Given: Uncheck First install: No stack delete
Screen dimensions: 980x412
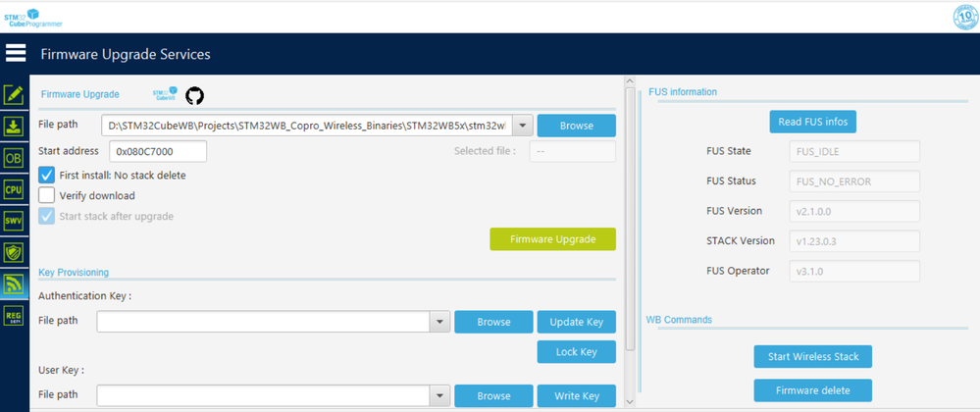Looking at the screenshot, I should tap(47, 175).
